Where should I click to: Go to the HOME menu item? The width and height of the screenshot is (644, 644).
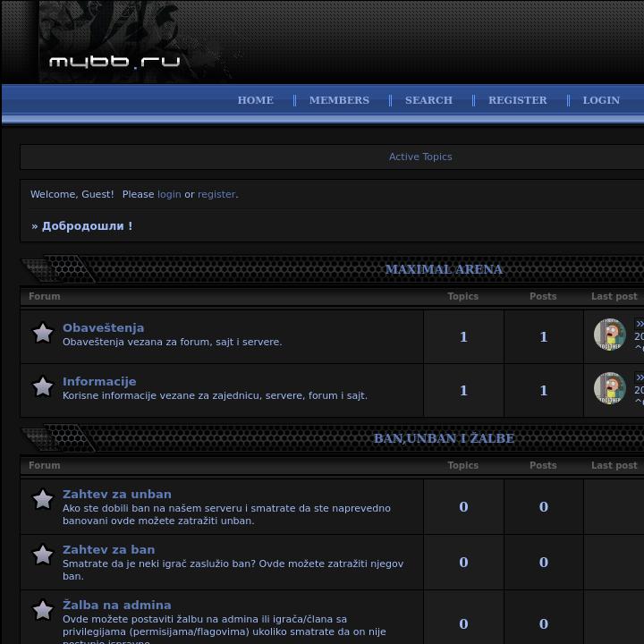click(255, 100)
